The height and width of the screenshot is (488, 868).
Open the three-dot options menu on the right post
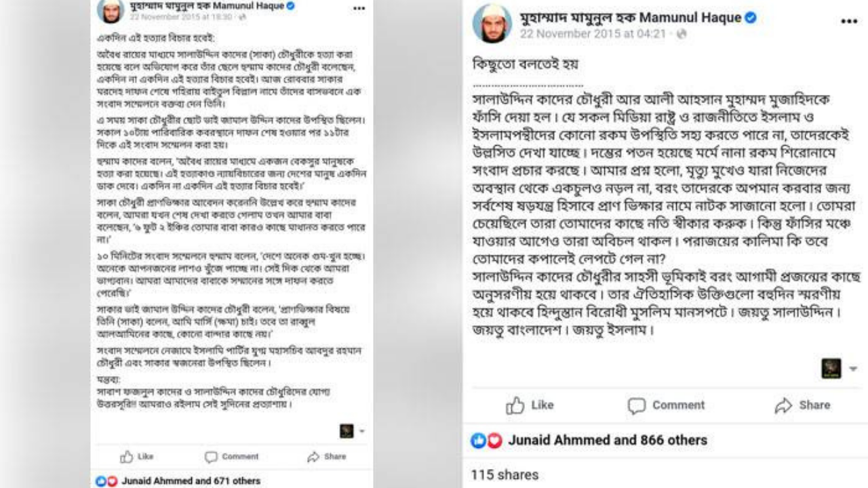coord(849,22)
